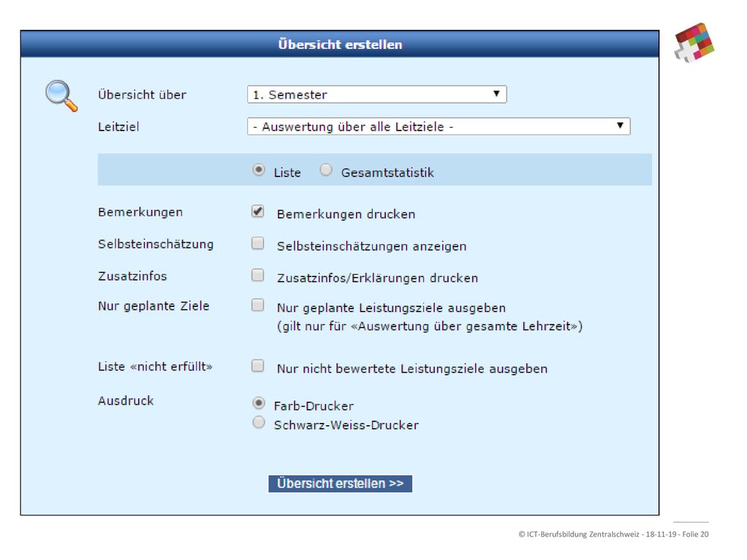This screenshot has width=747, height=560.
Task: Click the ICT-Berufsbildung Zentralschweiz footer text
Action: click(x=614, y=534)
